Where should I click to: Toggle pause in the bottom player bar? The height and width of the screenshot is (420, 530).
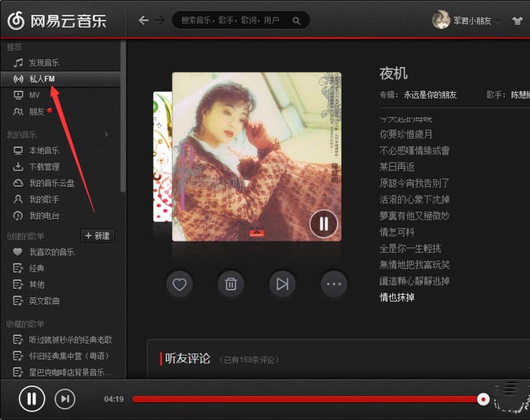pyautogui.click(x=32, y=399)
